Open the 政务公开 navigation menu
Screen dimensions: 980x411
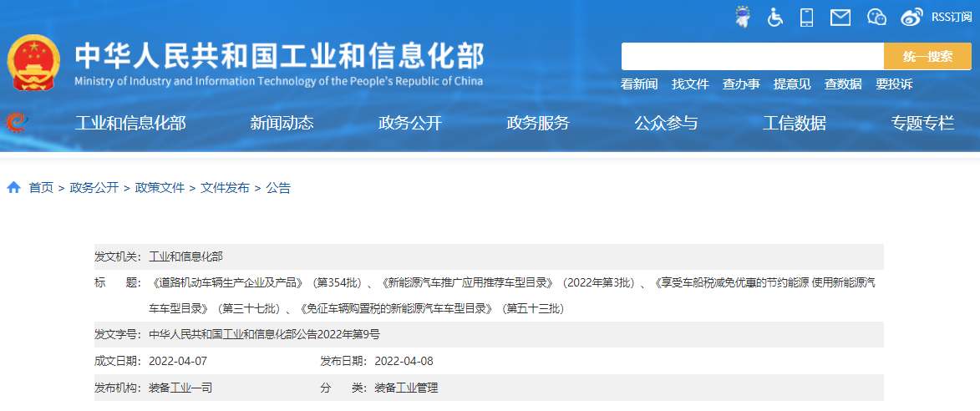tap(410, 123)
